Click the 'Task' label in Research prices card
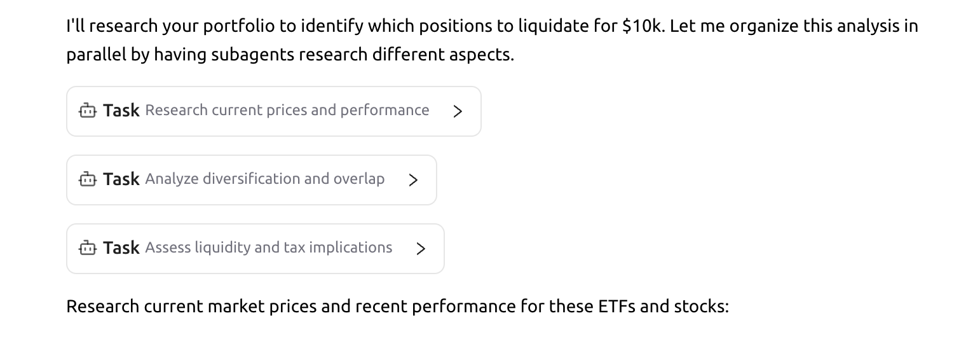The height and width of the screenshot is (346, 980). (x=121, y=111)
